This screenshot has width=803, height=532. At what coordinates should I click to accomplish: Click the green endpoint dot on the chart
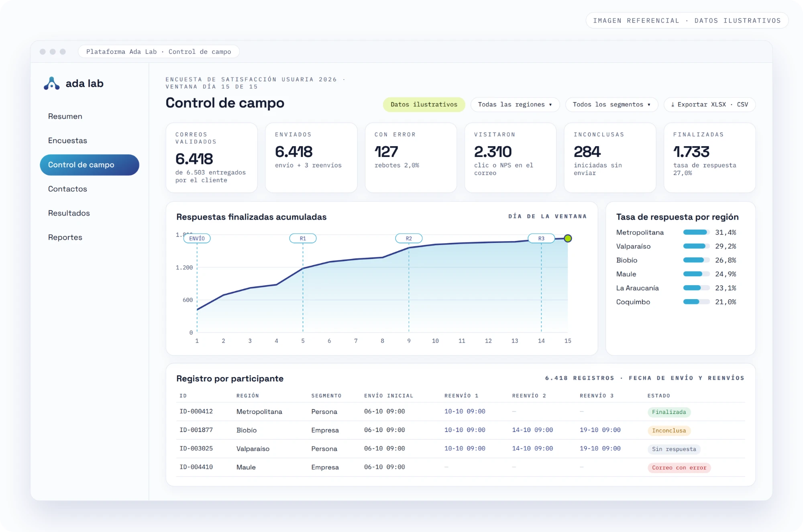(568, 238)
